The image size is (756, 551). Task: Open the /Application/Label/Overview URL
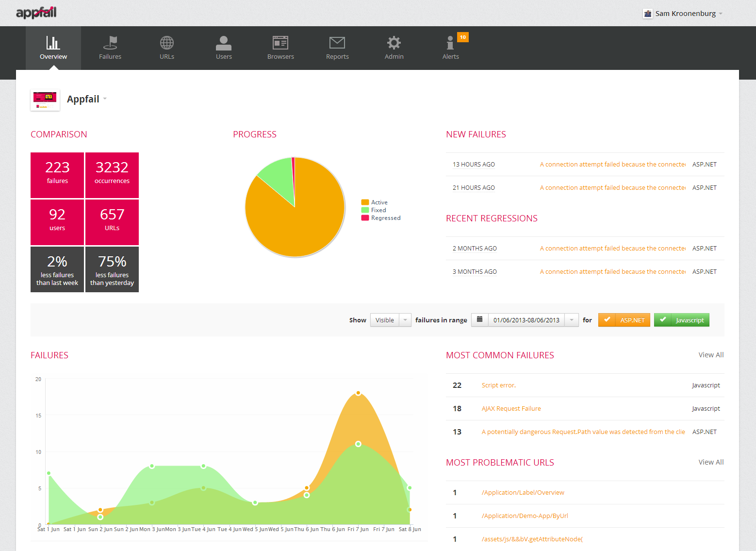click(523, 492)
